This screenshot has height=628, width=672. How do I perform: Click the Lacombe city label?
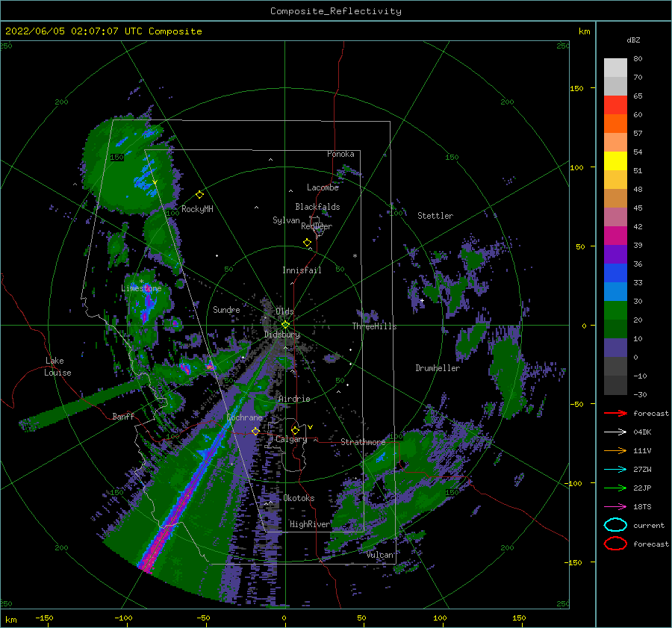click(x=323, y=187)
